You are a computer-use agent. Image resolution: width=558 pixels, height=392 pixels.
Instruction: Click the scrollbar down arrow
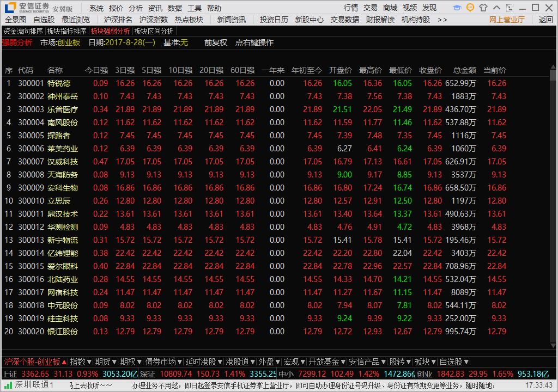tap(553, 345)
